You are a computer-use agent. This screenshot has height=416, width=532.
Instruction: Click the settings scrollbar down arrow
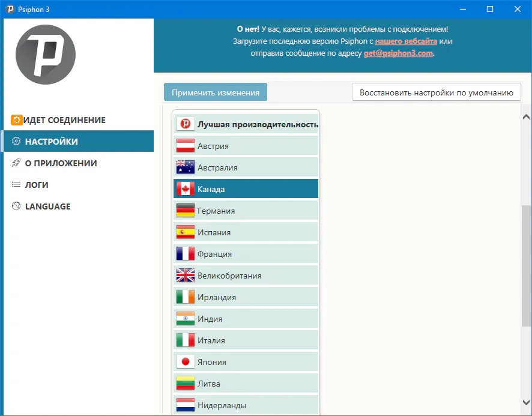point(526,402)
